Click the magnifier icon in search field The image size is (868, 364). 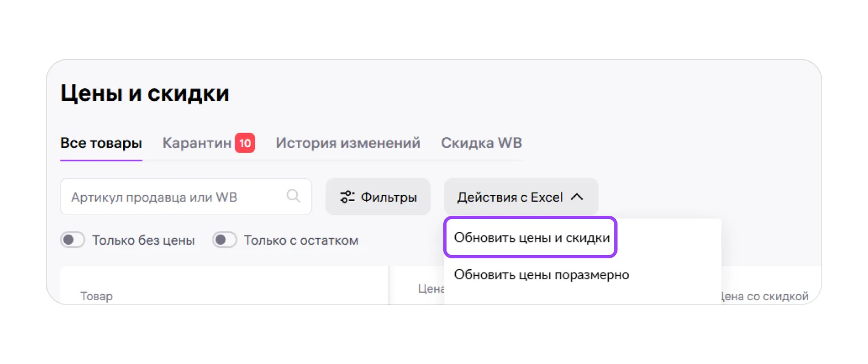pos(293,196)
